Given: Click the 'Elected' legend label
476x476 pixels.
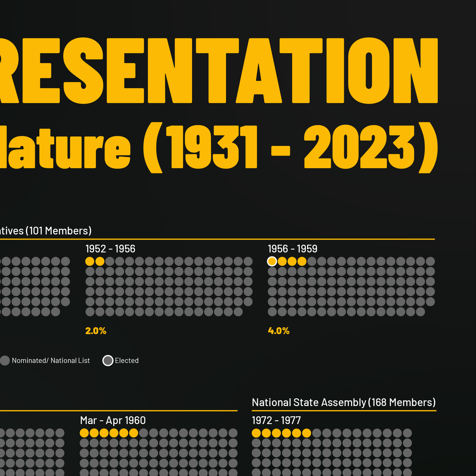Looking at the screenshot, I should point(127,361).
